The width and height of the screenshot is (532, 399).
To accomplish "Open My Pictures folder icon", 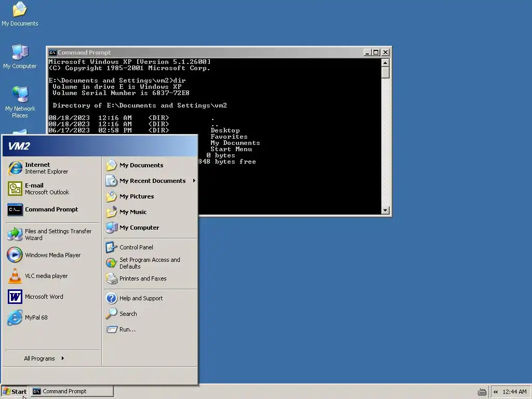I will (111, 196).
